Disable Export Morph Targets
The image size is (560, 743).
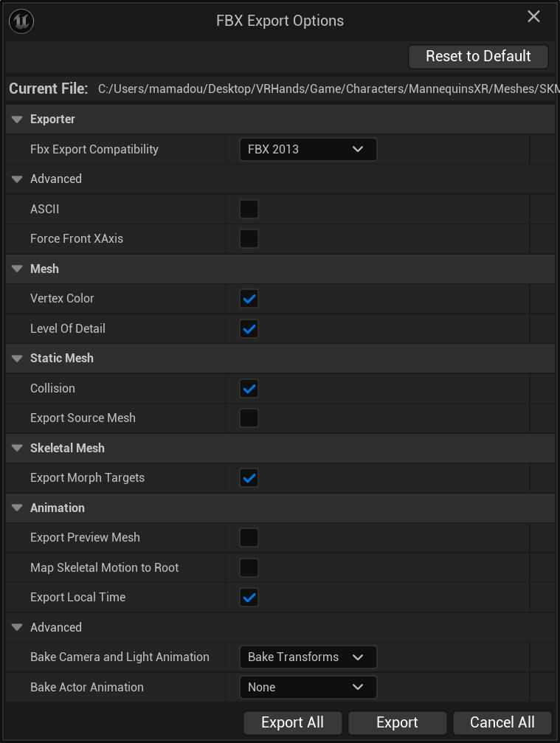click(x=249, y=477)
